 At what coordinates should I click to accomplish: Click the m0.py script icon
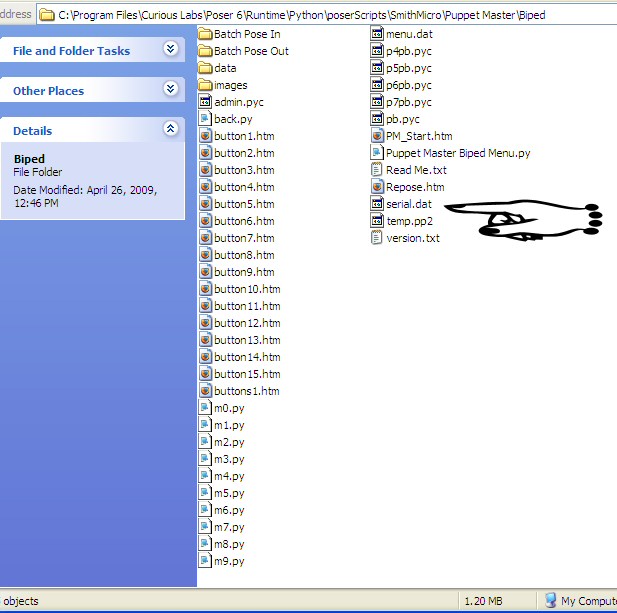coord(205,408)
